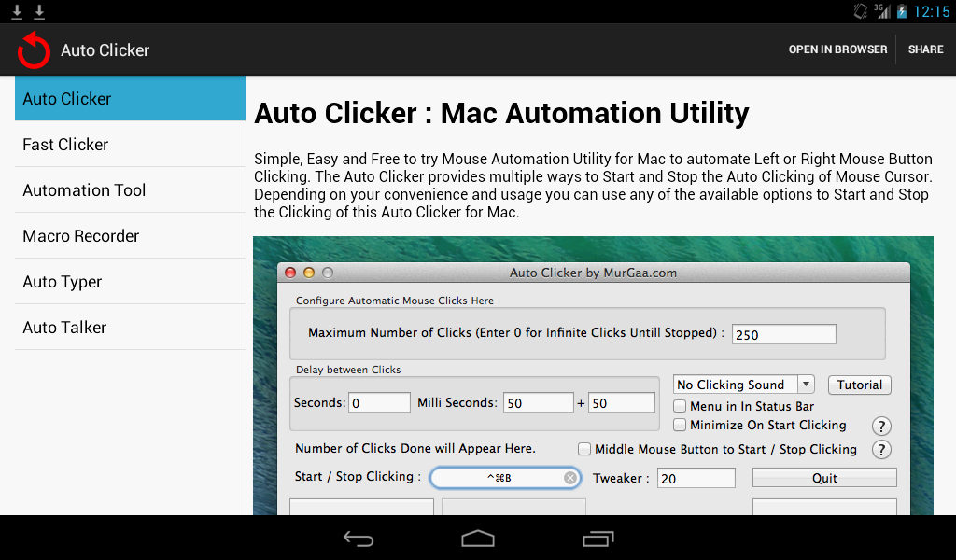This screenshot has width=956, height=560.
Task: Open Automation Tool from the sidebar
Action: point(131,190)
